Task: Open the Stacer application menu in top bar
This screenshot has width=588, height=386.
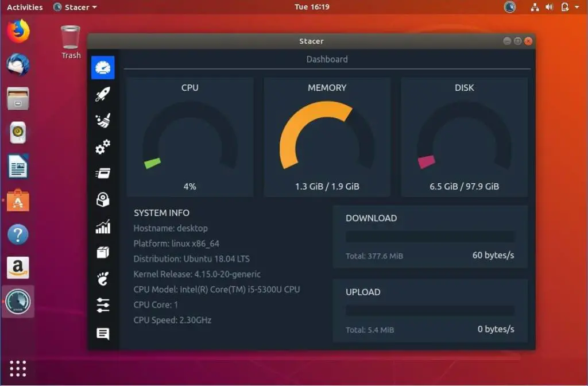Action: (x=75, y=7)
